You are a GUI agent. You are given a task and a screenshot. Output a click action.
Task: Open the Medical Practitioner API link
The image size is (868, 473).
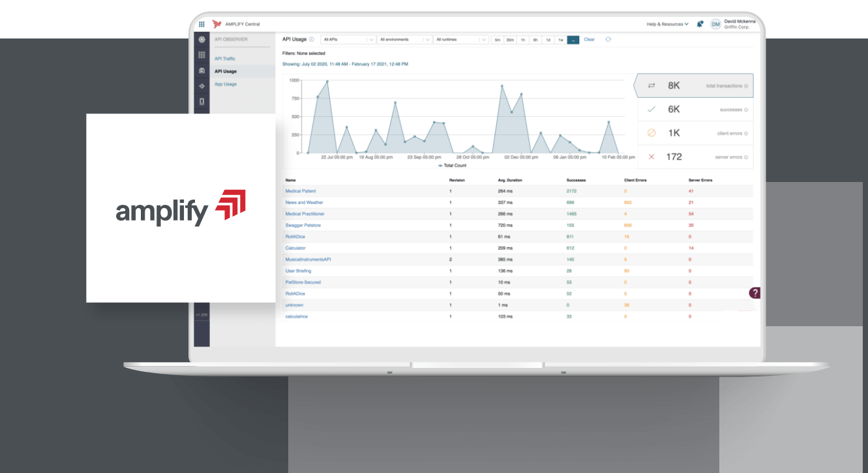tap(305, 214)
